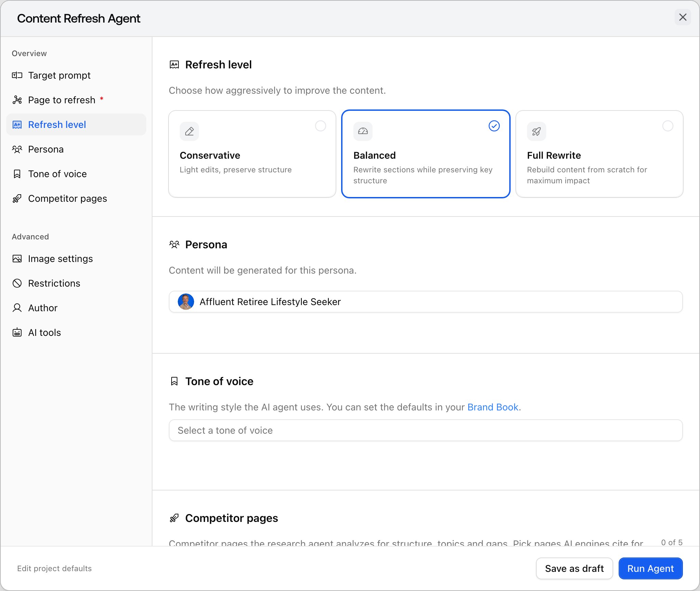Viewport: 700px width, 591px height.
Task: Open the Select a tone of voice dropdown
Action: [426, 430]
